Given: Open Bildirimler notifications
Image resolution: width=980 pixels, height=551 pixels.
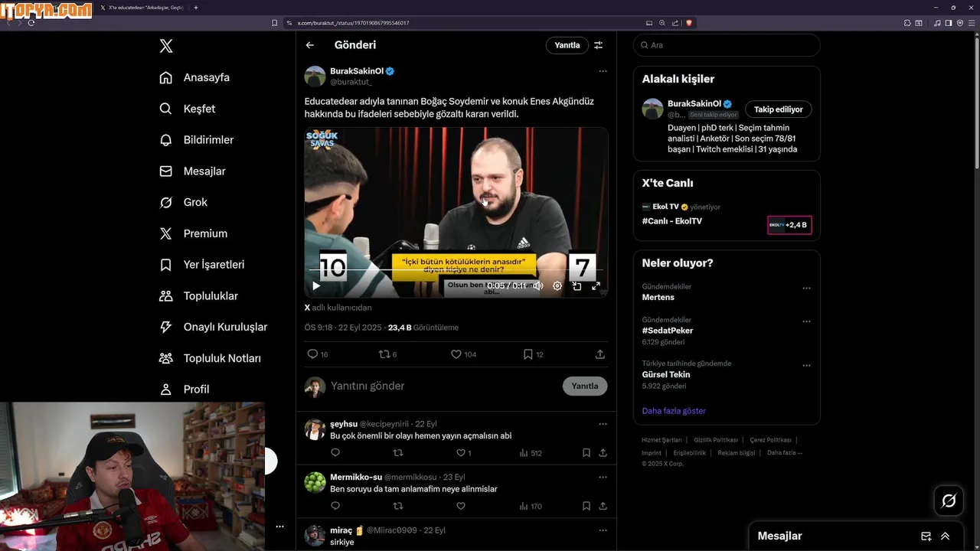Looking at the screenshot, I should coord(197,140).
